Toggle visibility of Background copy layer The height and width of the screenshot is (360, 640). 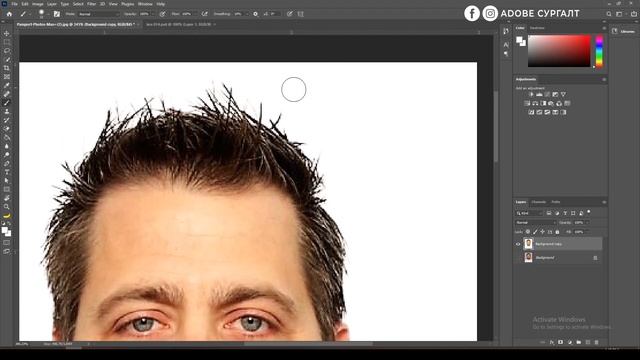point(518,244)
